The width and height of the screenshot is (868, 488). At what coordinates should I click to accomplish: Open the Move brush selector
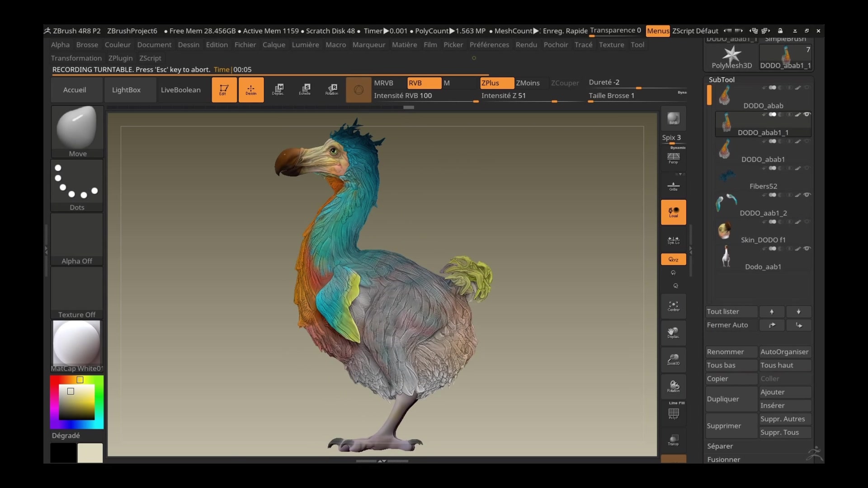coord(77,131)
